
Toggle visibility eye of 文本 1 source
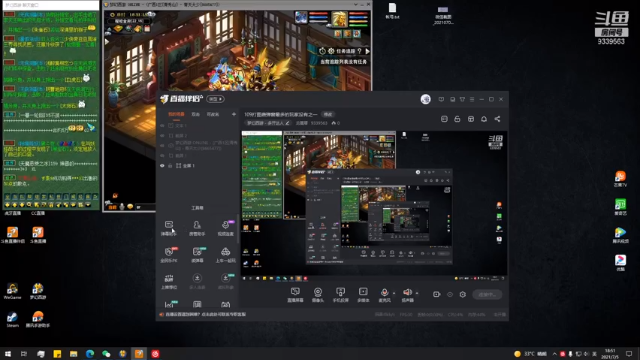[162, 126]
